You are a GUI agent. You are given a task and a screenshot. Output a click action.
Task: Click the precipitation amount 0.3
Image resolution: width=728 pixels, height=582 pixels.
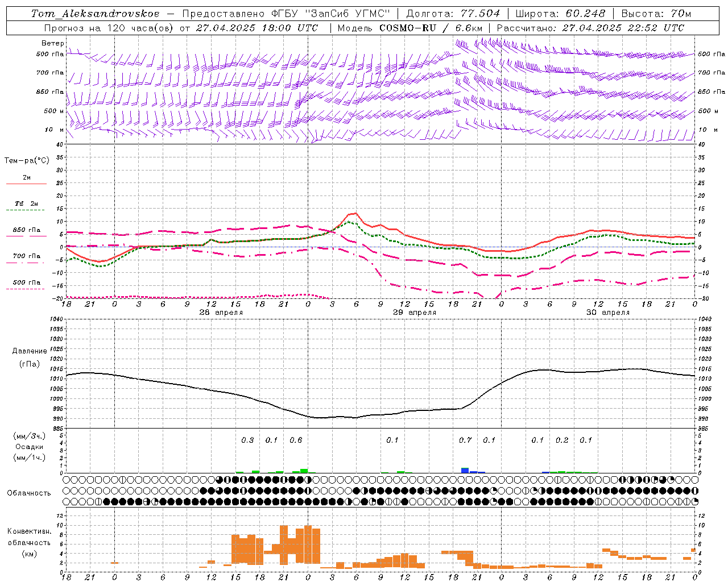247,440
